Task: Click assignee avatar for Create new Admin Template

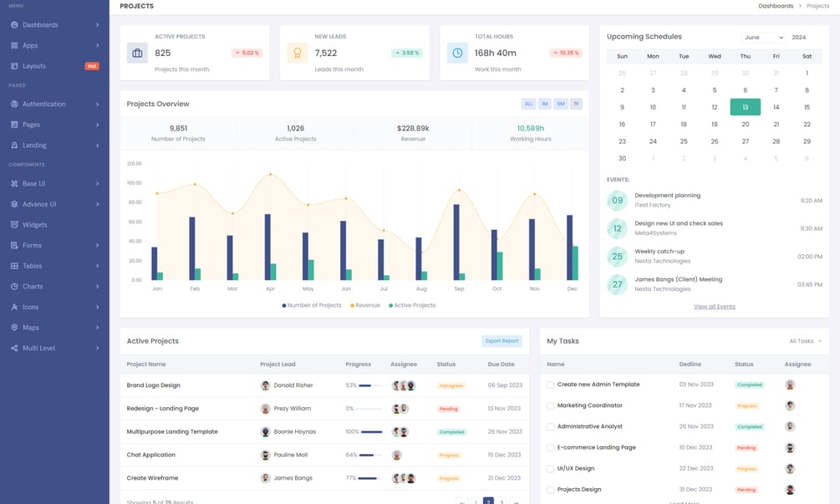Action: pyautogui.click(x=790, y=384)
